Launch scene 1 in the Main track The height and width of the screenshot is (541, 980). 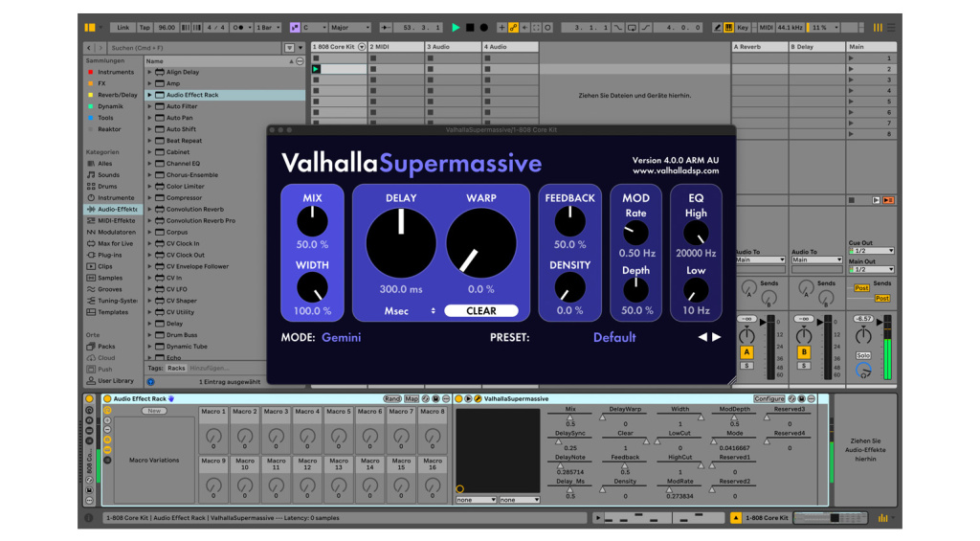click(851, 58)
